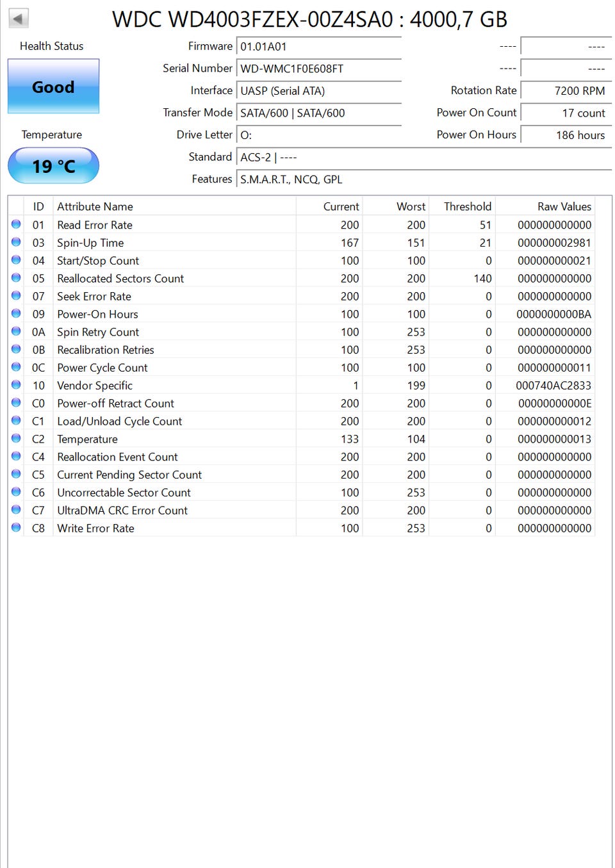Select the Power Cycle Count attribute name
The width and height of the screenshot is (615, 868).
click(x=102, y=368)
